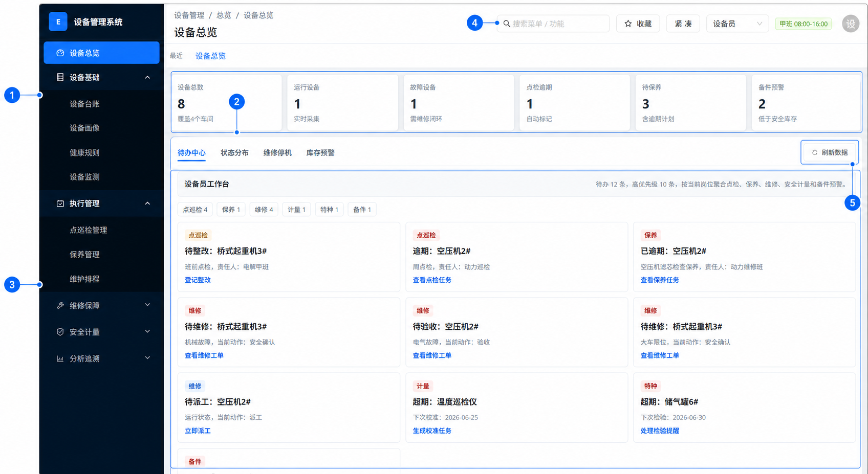Switch to the 库存预警 tab
The image size is (868, 474).
coord(320,153)
